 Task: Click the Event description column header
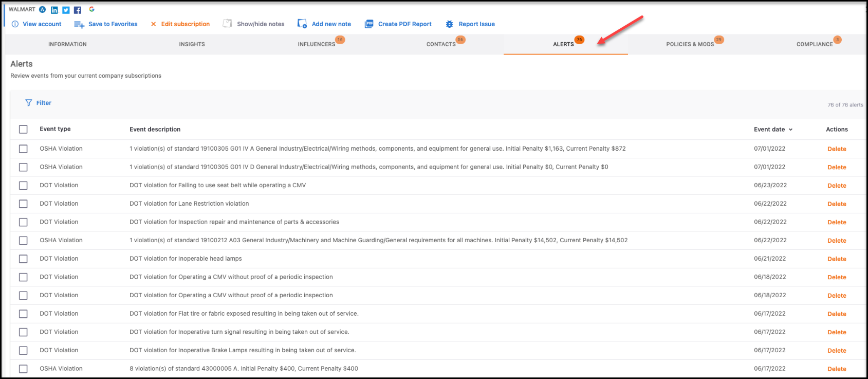(155, 130)
